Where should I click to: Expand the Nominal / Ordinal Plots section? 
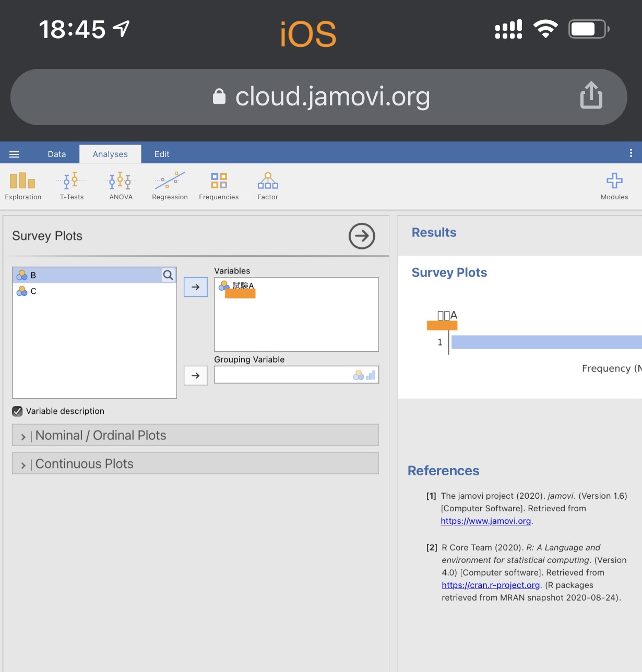coord(195,435)
